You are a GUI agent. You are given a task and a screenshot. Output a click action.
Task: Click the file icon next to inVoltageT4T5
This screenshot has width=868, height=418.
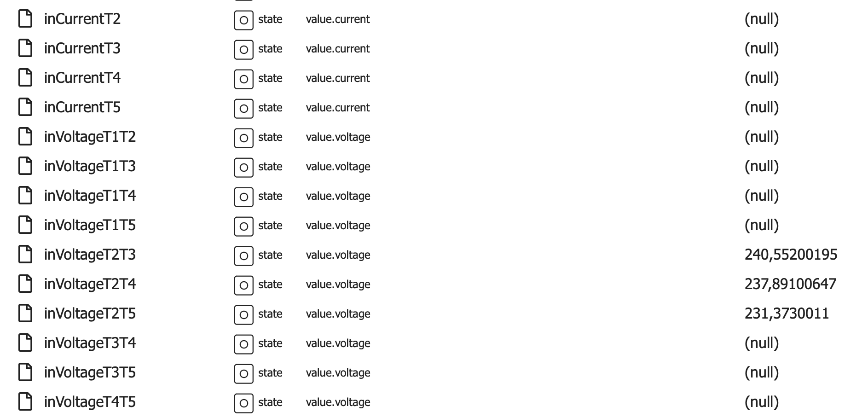tap(25, 402)
